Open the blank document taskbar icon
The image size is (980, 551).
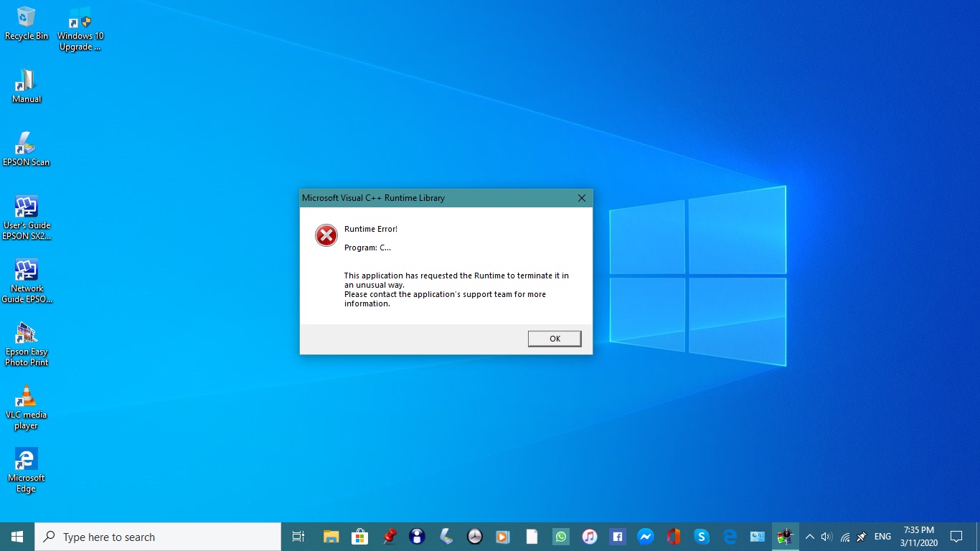532,537
